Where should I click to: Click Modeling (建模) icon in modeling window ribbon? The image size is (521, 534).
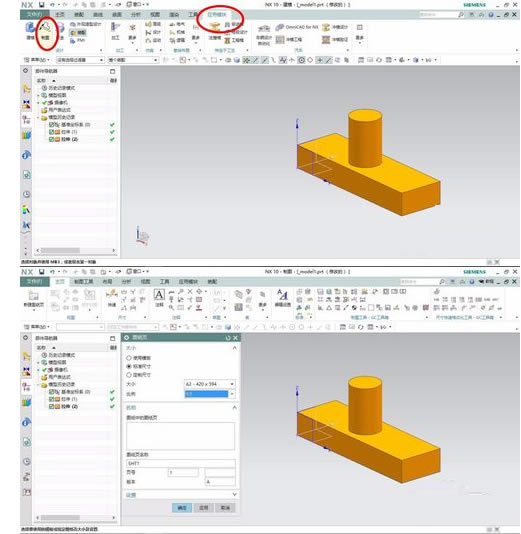tap(30, 30)
